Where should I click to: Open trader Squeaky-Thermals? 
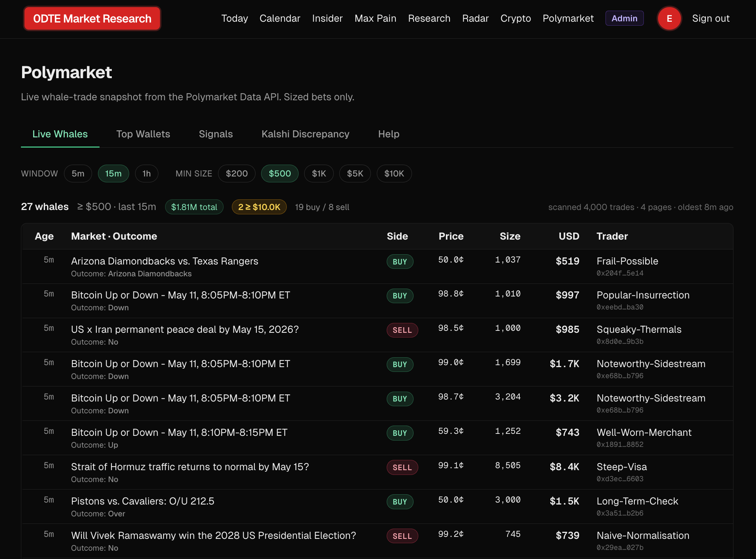(x=639, y=329)
